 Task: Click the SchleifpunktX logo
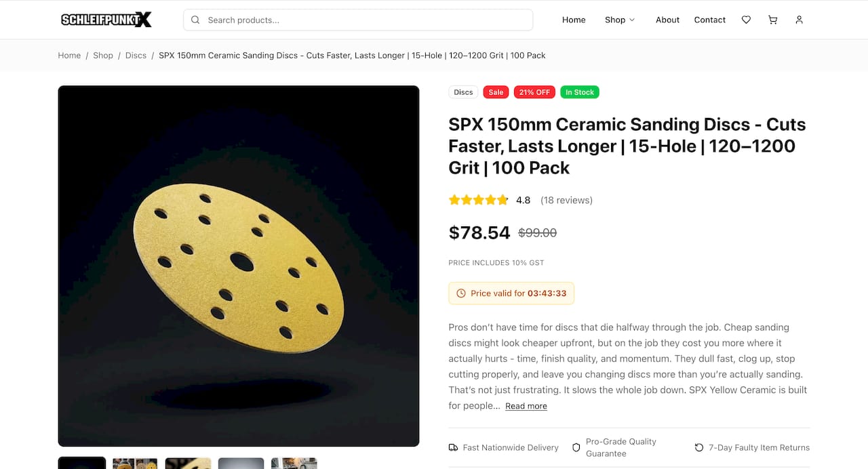[x=106, y=20]
